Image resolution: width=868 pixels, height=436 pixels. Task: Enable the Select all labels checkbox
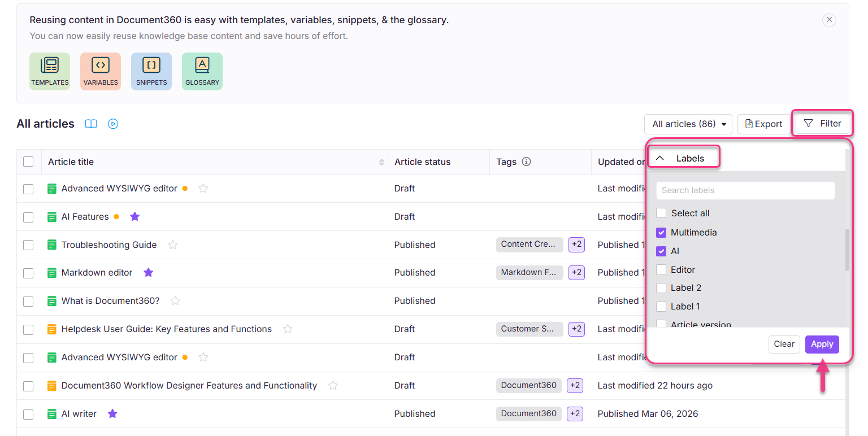coord(661,213)
